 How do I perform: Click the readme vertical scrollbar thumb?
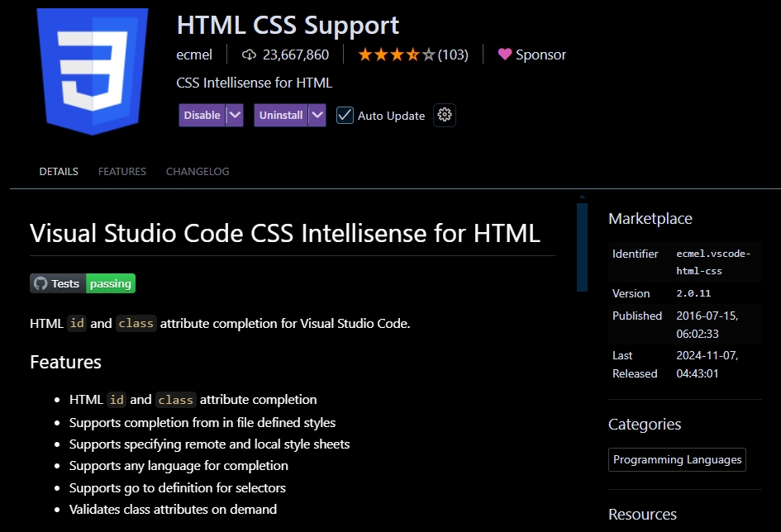(x=583, y=247)
